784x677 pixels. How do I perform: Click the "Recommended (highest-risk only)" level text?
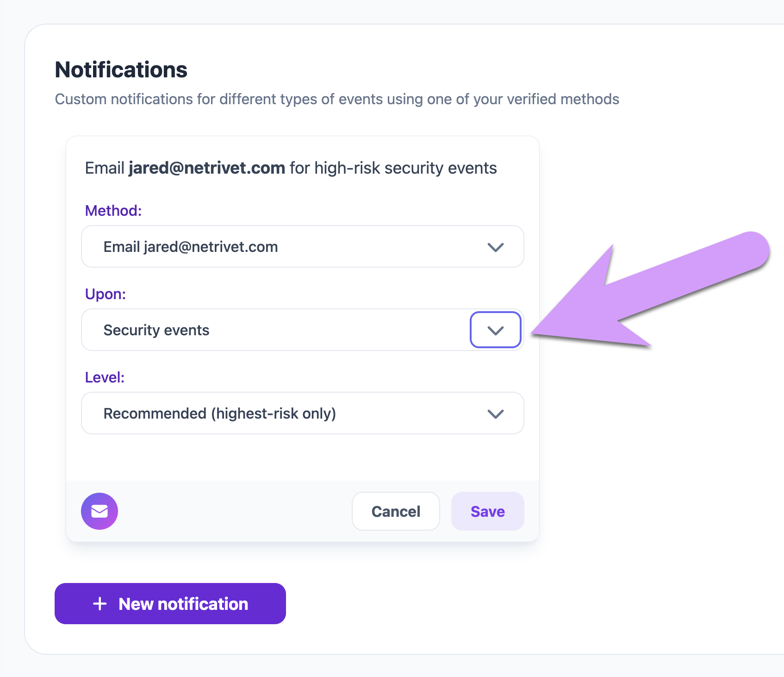click(219, 414)
